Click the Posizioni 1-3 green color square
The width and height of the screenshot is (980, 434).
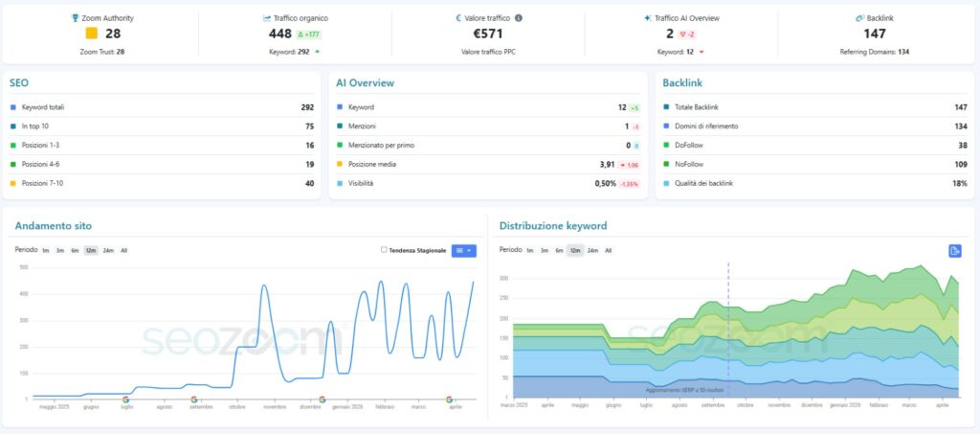click(13, 145)
